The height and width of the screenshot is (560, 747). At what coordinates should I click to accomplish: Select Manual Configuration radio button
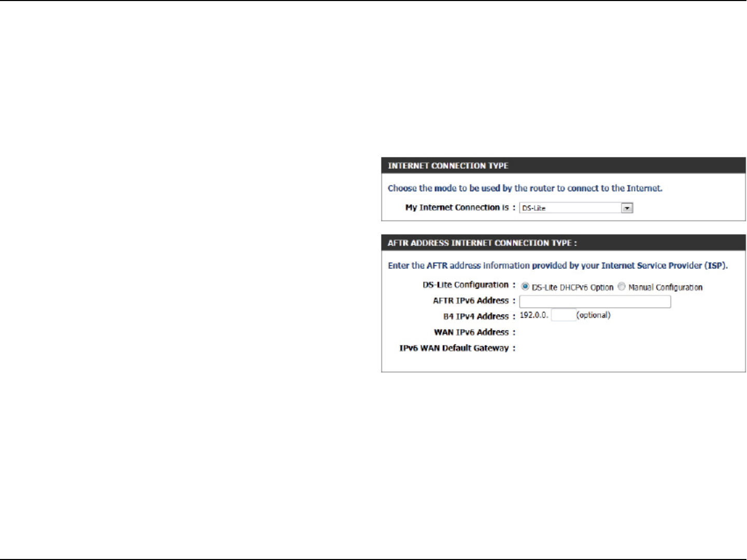click(x=622, y=286)
